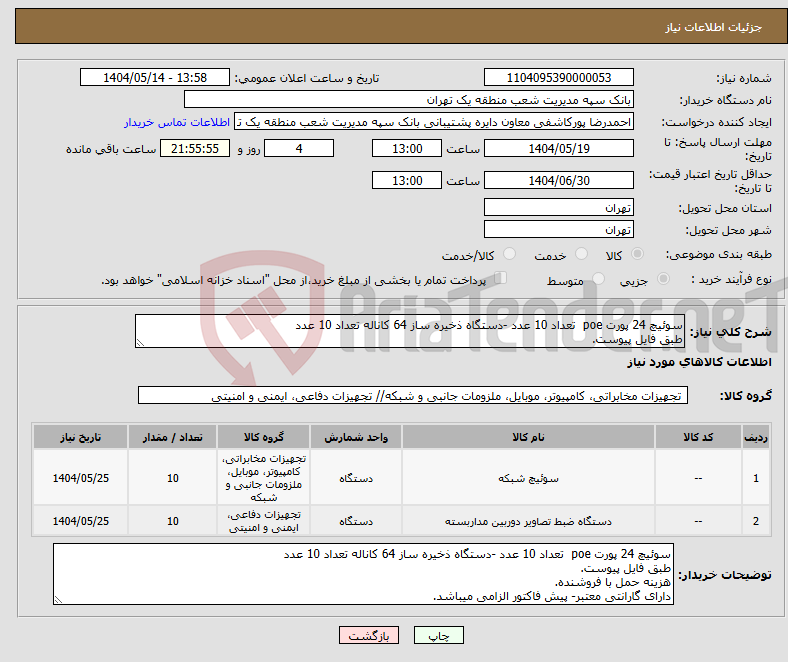This screenshot has width=788, height=662.
Task: Click the requester field احمدرضا پورکاشفی
Action: tap(434, 122)
